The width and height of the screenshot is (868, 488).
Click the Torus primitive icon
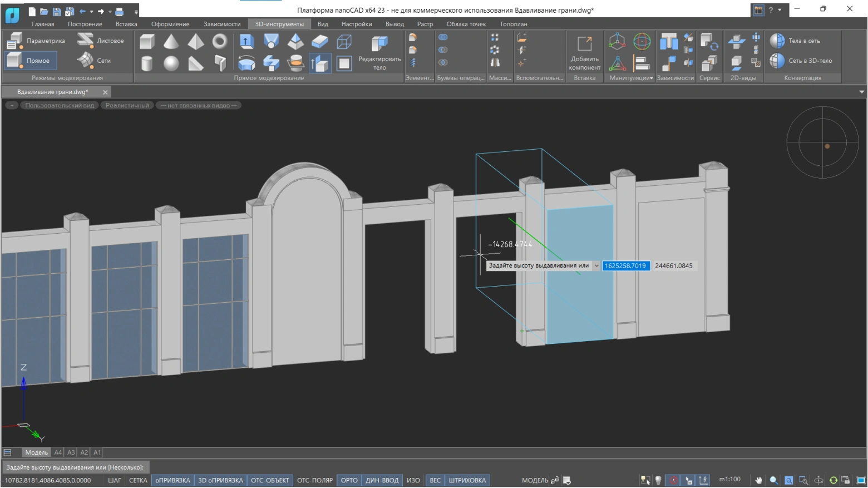point(220,42)
